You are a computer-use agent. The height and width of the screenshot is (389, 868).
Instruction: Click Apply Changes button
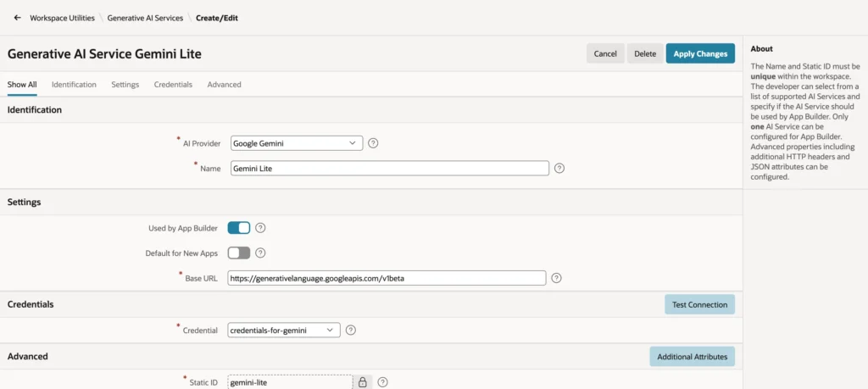click(700, 53)
